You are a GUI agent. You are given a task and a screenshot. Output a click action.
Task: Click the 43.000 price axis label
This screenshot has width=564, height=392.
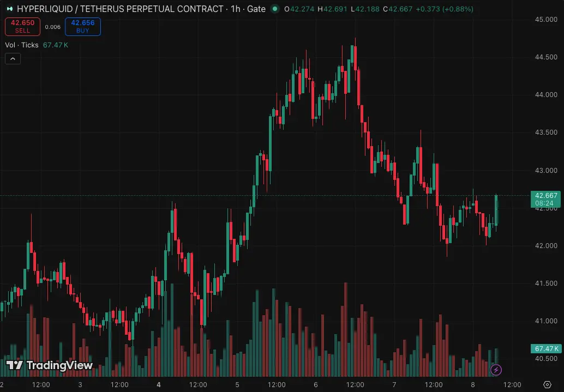coord(546,170)
